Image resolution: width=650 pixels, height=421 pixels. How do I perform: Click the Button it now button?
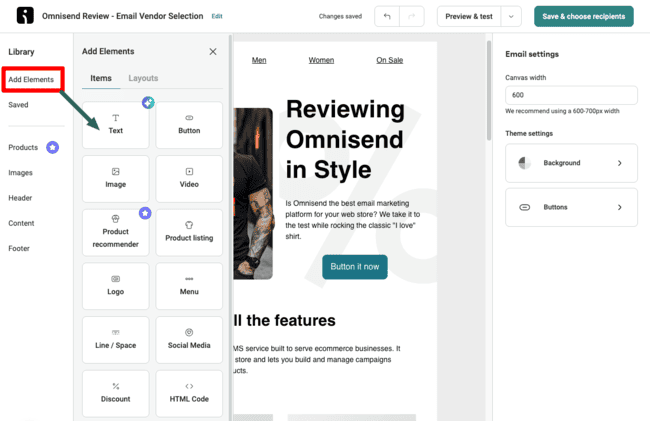coord(355,266)
